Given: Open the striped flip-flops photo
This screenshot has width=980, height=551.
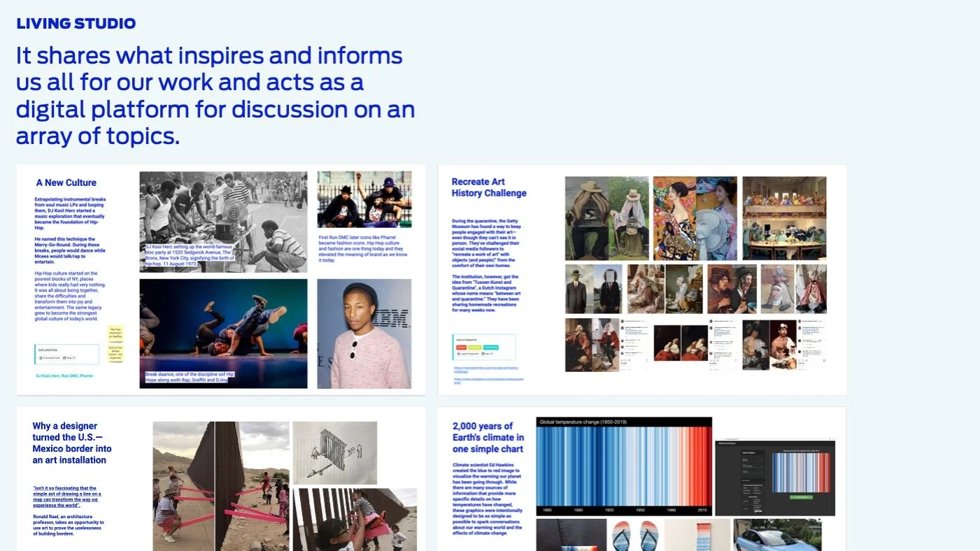Looking at the screenshot, I should point(635,536).
